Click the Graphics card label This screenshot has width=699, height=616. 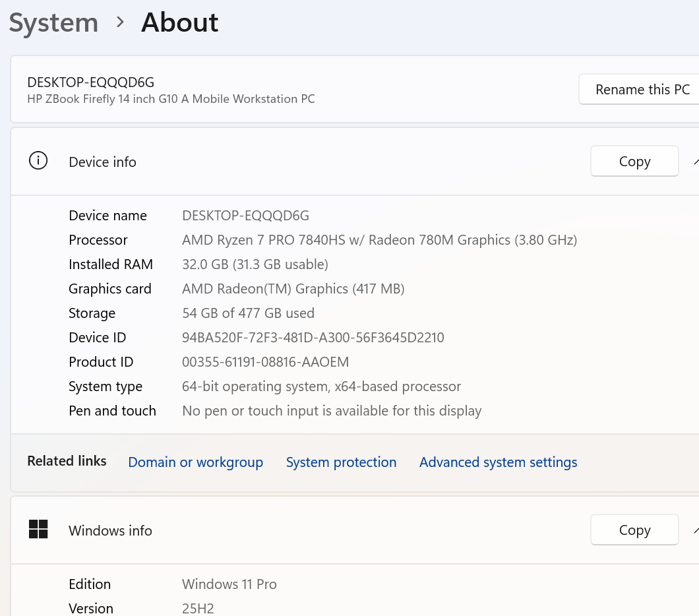pos(109,289)
